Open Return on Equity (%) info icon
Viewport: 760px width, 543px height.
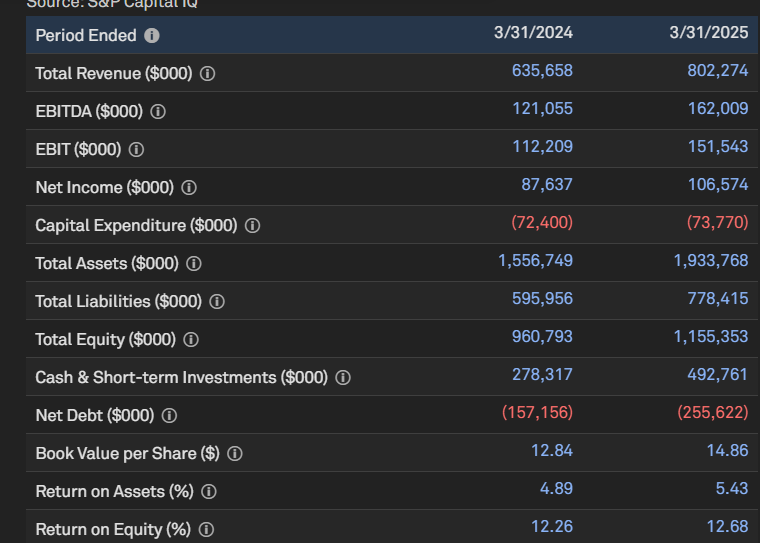206,529
